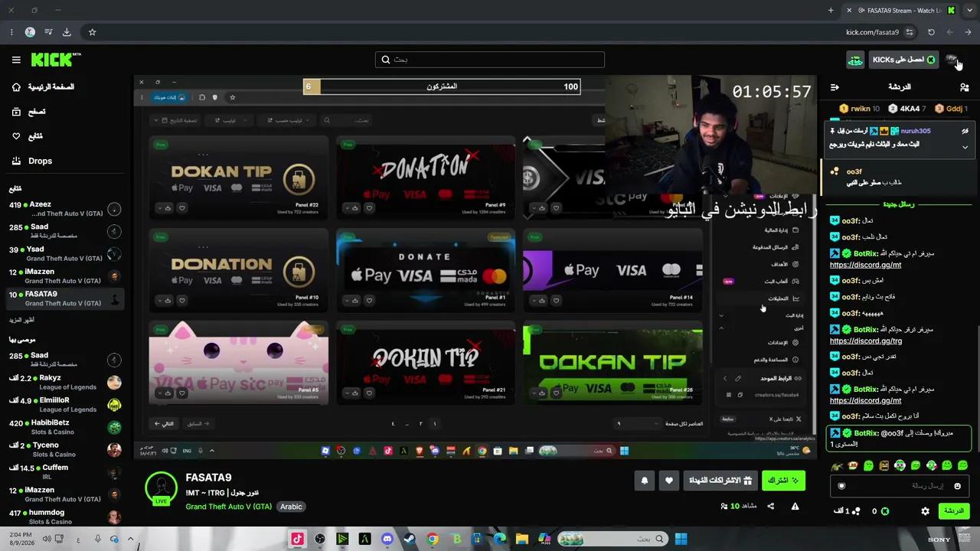Open File Explorer from taskbar
This screenshot has width=980, height=551.
click(x=521, y=539)
